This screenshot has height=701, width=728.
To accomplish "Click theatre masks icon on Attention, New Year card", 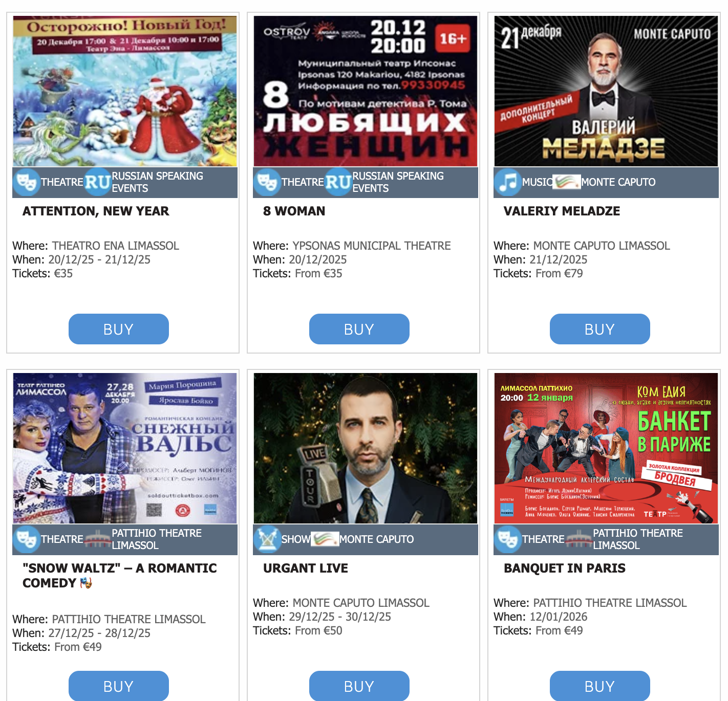I will [x=26, y=182].
